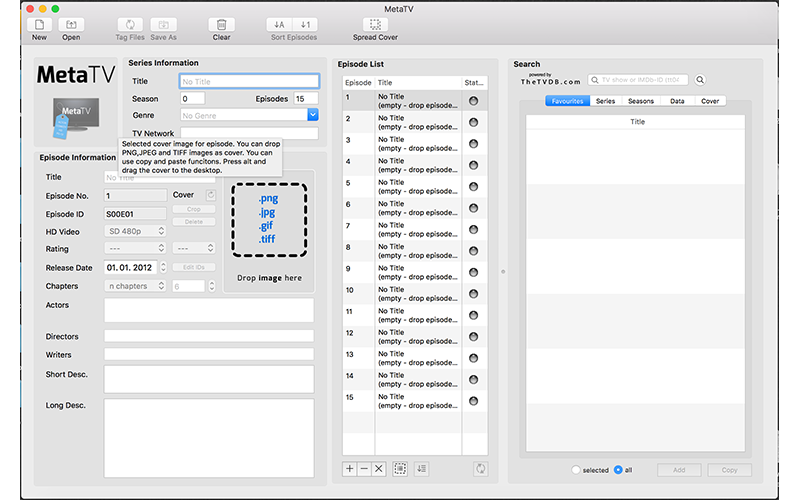Open the n chapters dropdown

(135, 286)
